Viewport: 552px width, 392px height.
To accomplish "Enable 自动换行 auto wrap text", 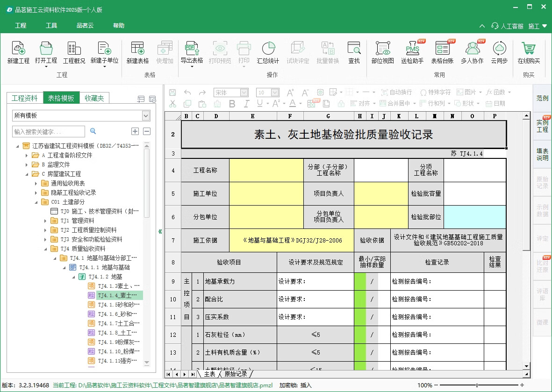I will point(396,93).
